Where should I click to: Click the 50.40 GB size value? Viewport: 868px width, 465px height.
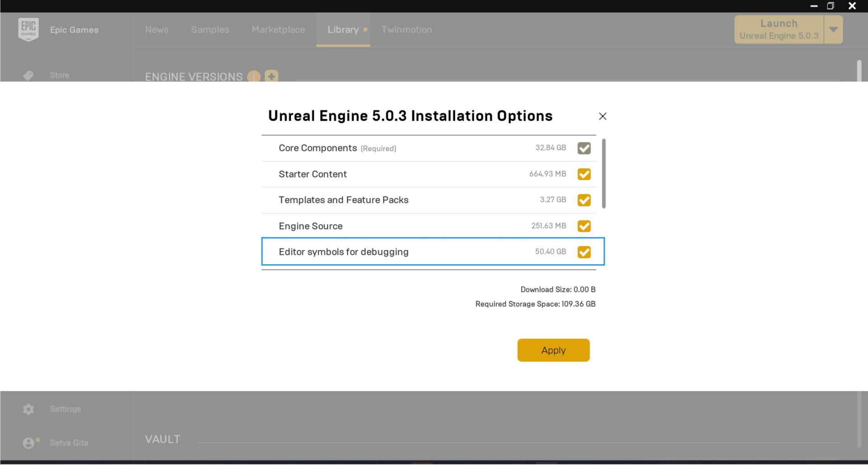[x=550, y=252]
